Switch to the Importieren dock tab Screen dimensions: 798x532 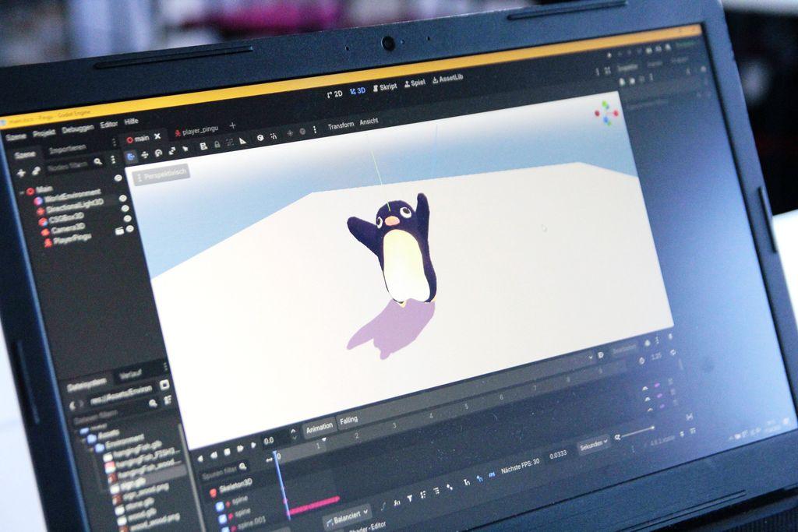[x=67, y=150]
